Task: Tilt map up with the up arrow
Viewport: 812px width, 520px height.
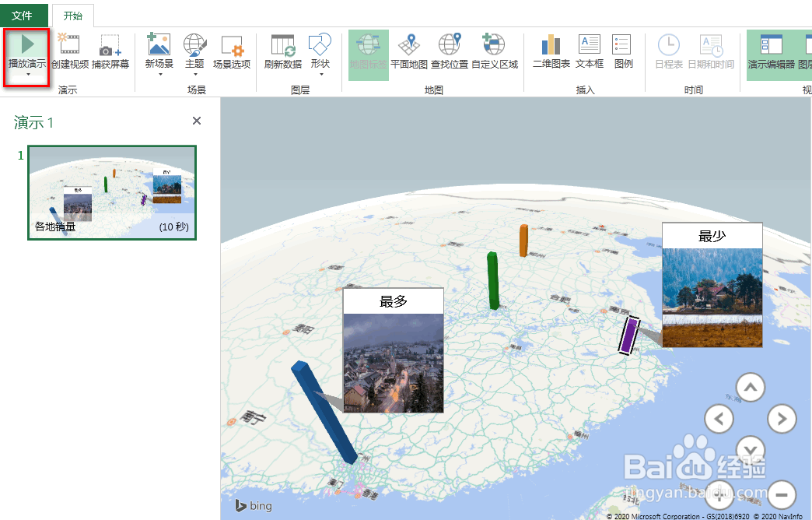Action: coord(751,388)
